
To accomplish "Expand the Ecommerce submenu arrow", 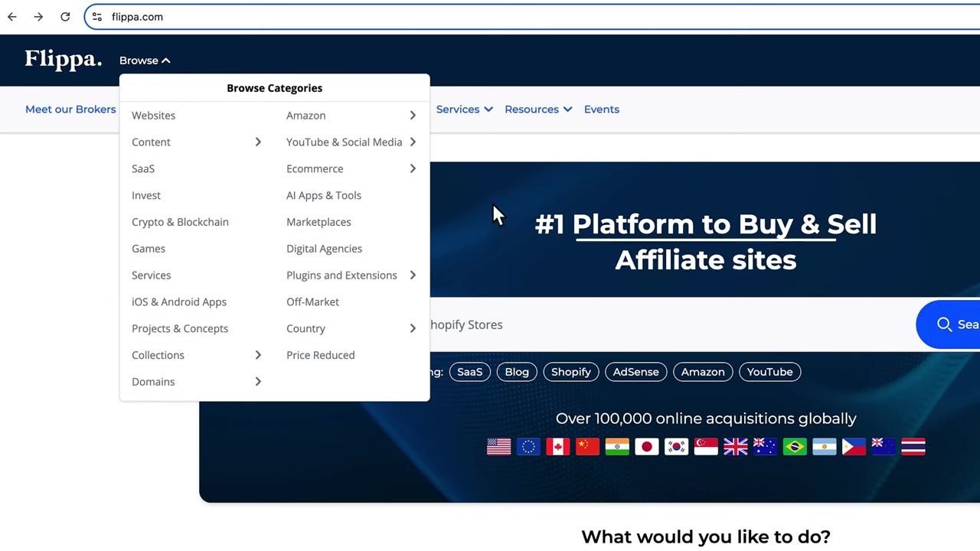I will click(413, 169).
